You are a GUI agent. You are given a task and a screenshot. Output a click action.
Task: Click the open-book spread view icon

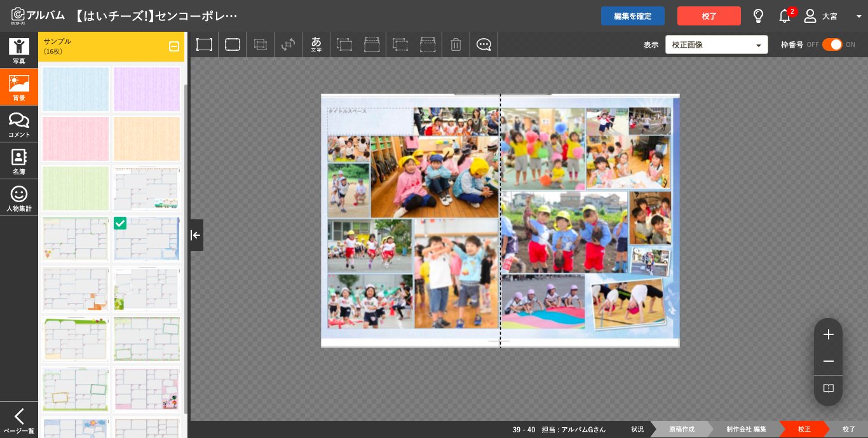(828, 388)
